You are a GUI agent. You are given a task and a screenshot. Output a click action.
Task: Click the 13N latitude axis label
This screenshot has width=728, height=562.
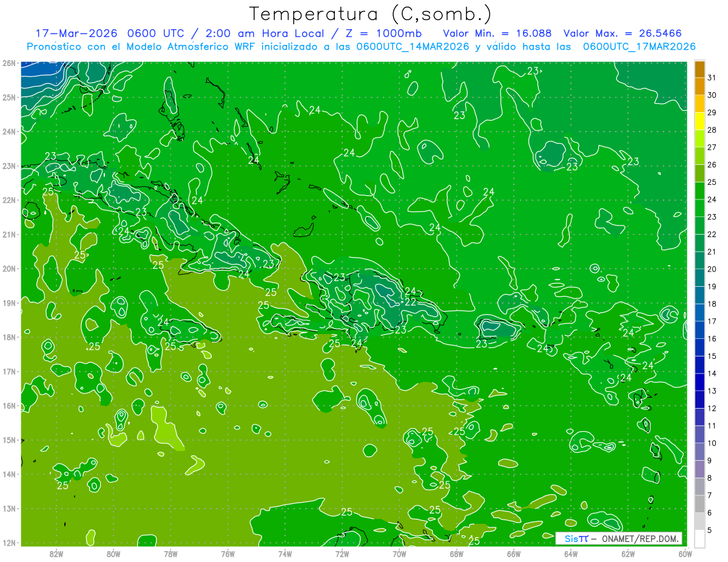(10, 508)
